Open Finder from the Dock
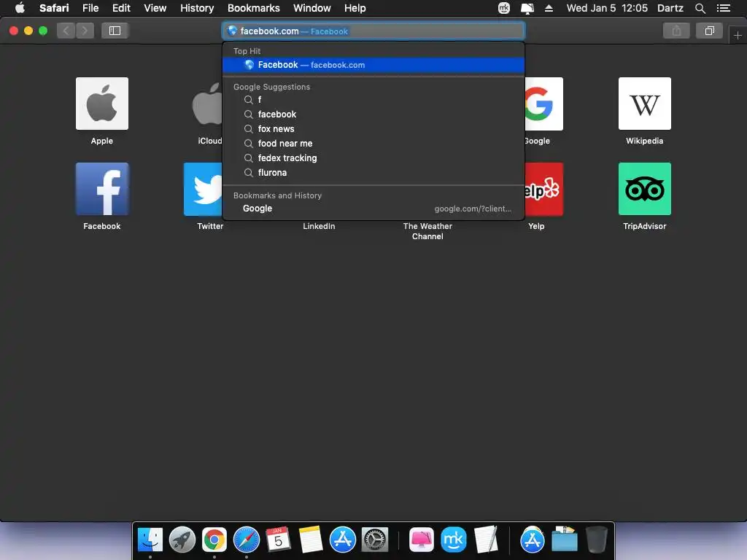Screen dimensions: 747x560 [x=150, y=540]
